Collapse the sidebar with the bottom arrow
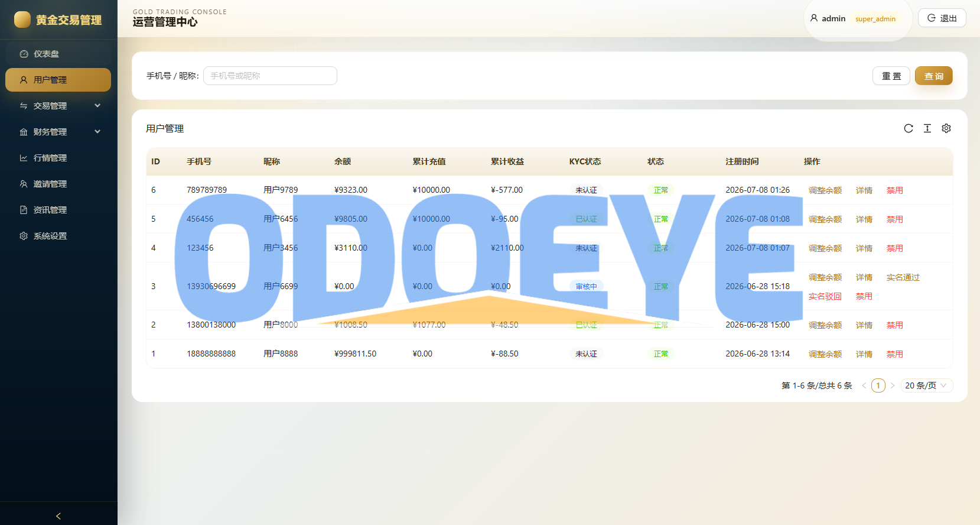 click(58, 516)
